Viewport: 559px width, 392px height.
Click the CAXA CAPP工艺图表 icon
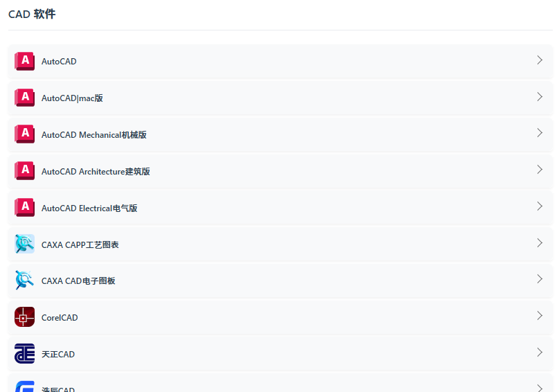pyautogui.click(x=25, y=244)
